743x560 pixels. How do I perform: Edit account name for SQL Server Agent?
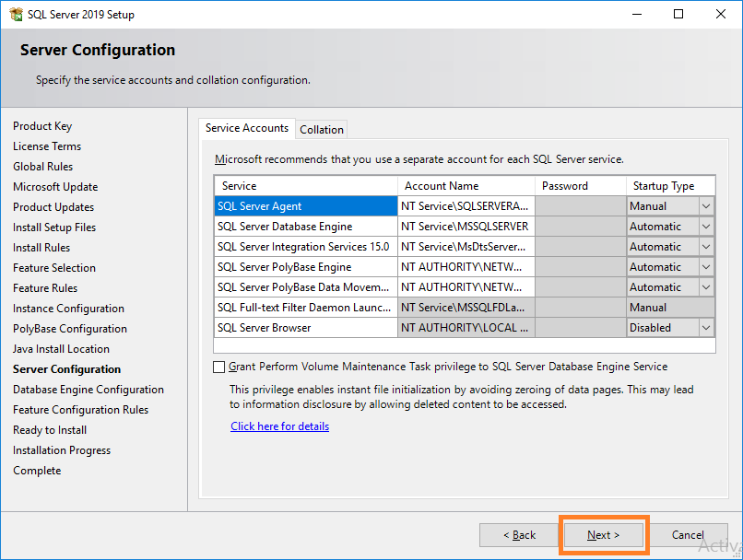(466, 206)
